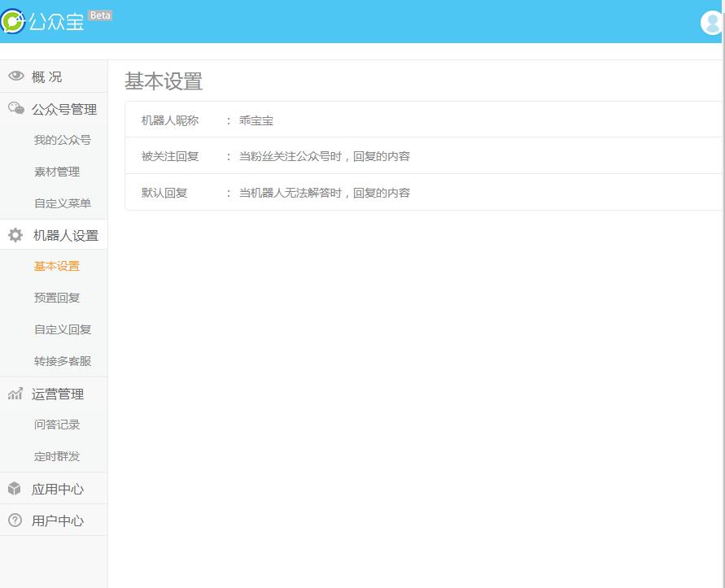Image resolution: width=725 pixels, height=588 pixels.
Task: Open the 公众号管理 menu section
Action: click(64, 109)
